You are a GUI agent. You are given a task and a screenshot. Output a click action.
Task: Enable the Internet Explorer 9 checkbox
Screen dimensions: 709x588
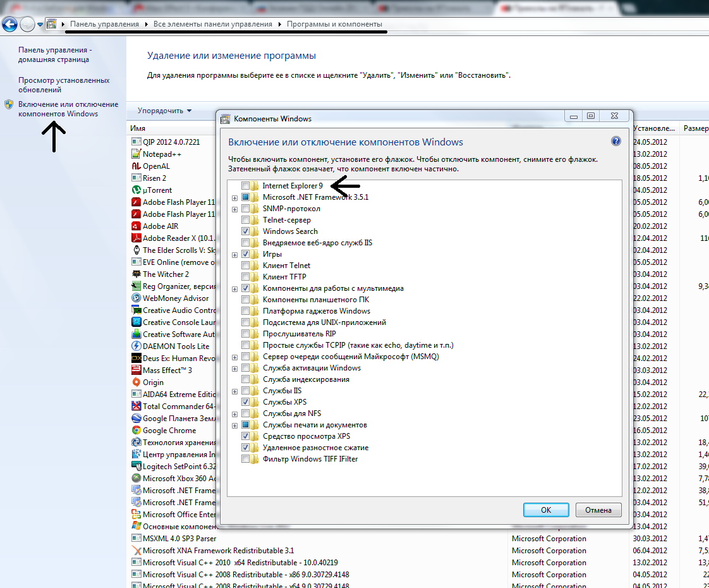pyautogui.click(x=245, y=185)
